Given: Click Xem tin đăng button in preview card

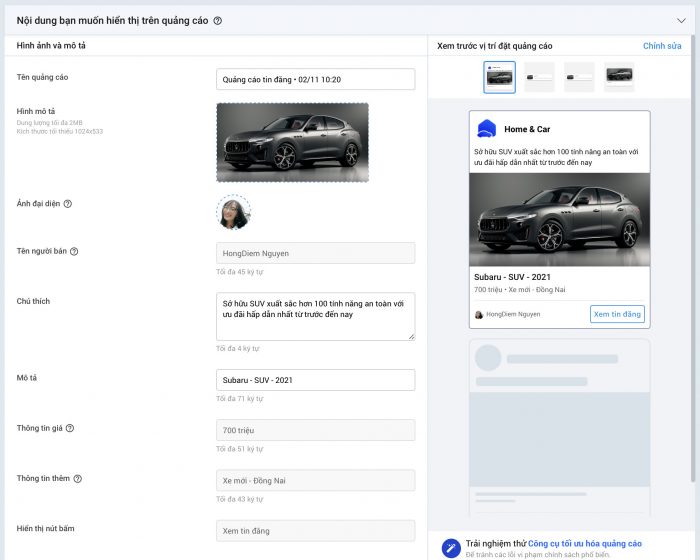Looking at the screenshot, I should pyautogui.click(x=617, y=314).
